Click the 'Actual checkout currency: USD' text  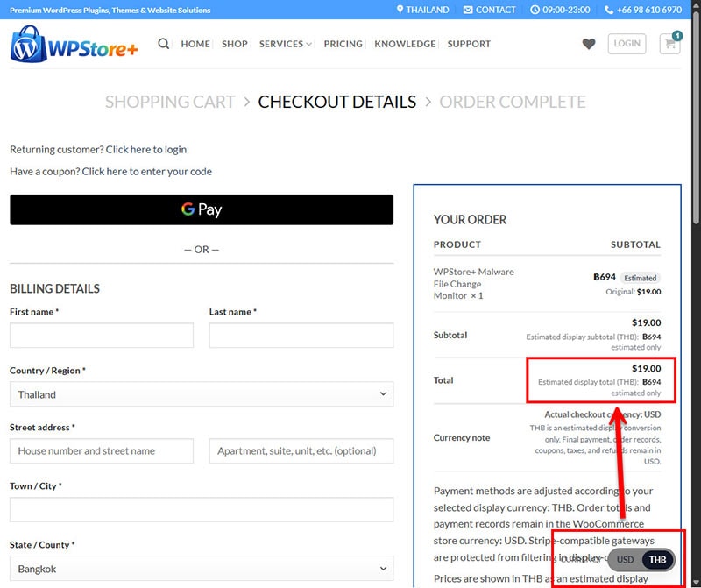602,414
